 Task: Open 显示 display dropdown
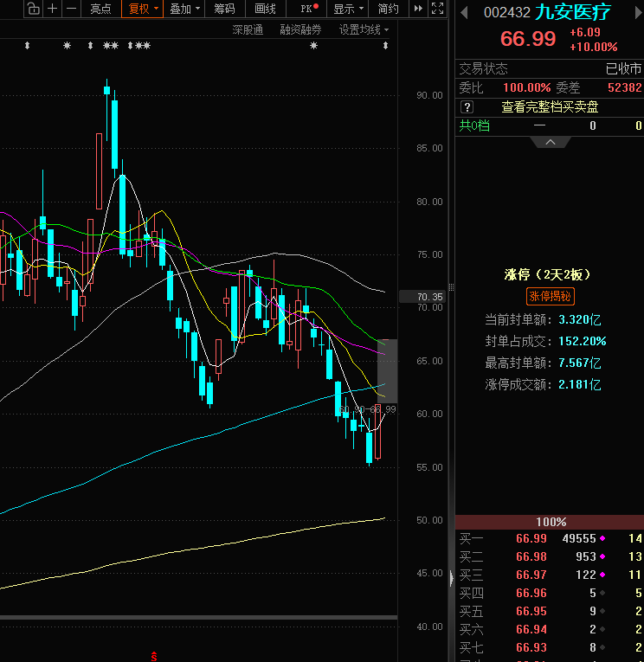pyautogui.click(x=348, y=9)
